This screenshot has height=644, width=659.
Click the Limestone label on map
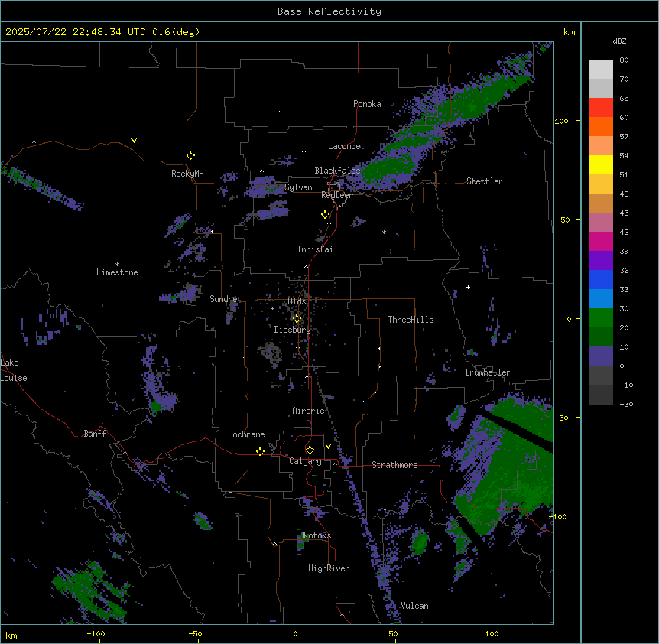coord(117,272)
